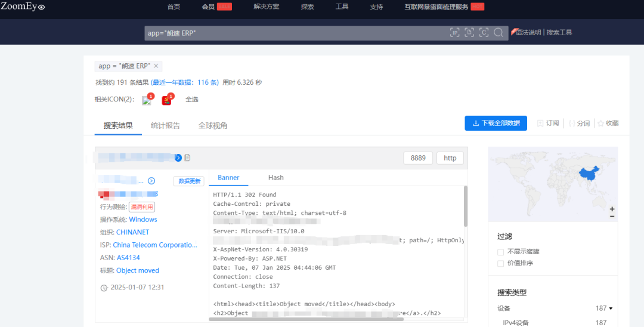Open 首页 in top navigation
Viewport: 644px width, 327px height.
pyautogui.click(x=174, y=7)
